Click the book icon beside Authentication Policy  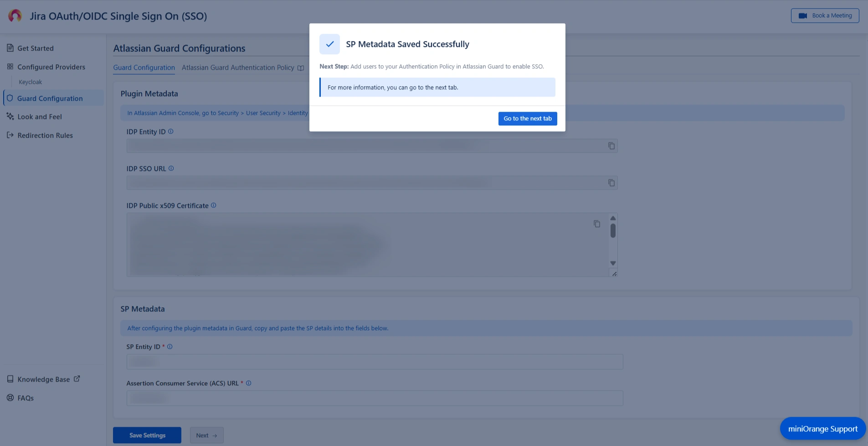point(301,68)
